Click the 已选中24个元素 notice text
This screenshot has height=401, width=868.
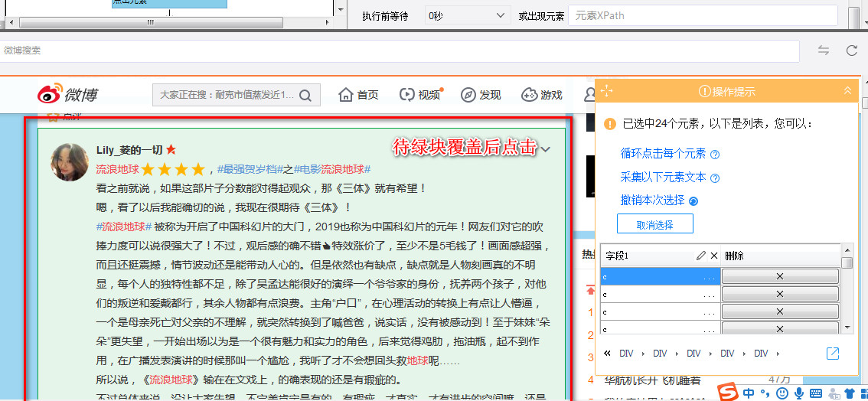click(x=717, y=122)
